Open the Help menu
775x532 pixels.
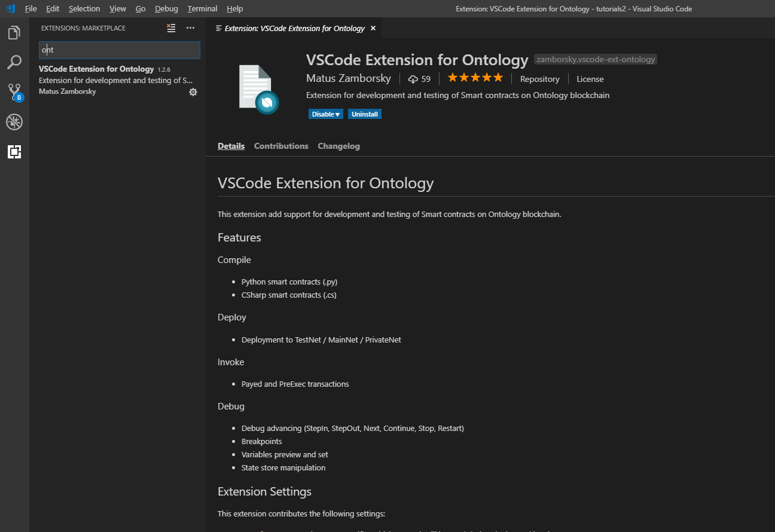(235, 9)
